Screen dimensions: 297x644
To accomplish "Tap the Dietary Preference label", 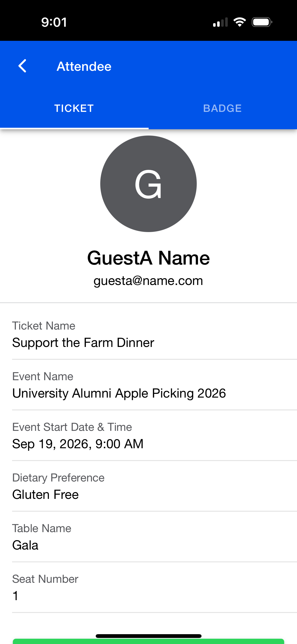I will (58, 478).
